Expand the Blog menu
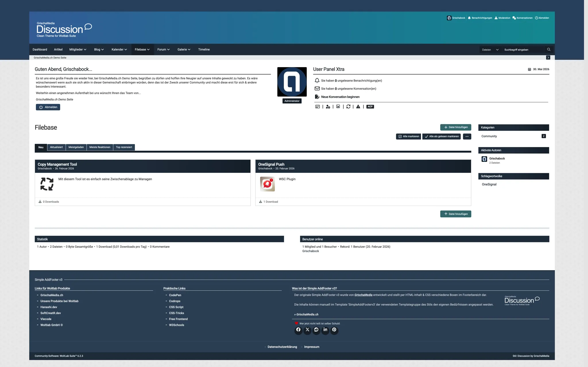The height and width of the screenshot is (367, 588). [99, 49]
